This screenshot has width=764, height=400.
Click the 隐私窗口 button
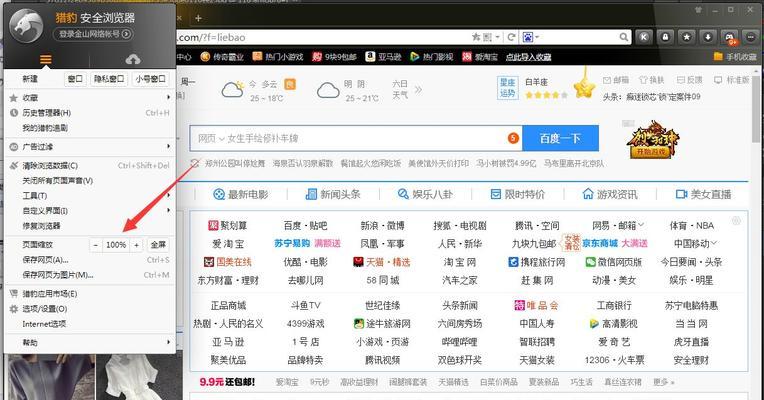[109, 79]
